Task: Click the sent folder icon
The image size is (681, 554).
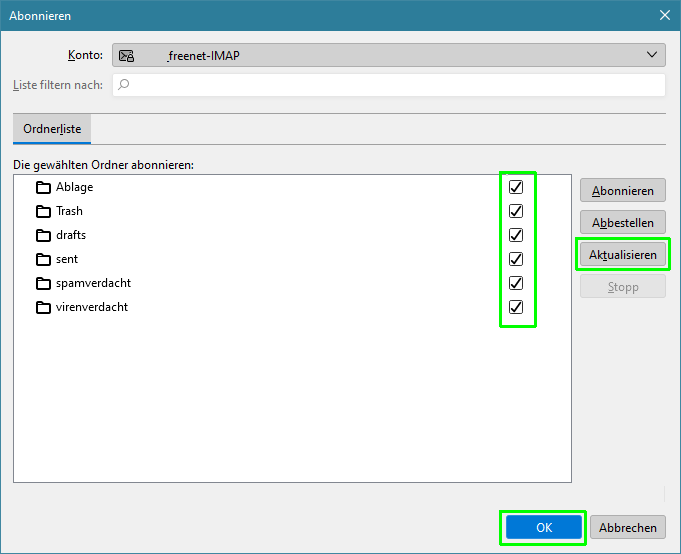Action: point(43,259)
